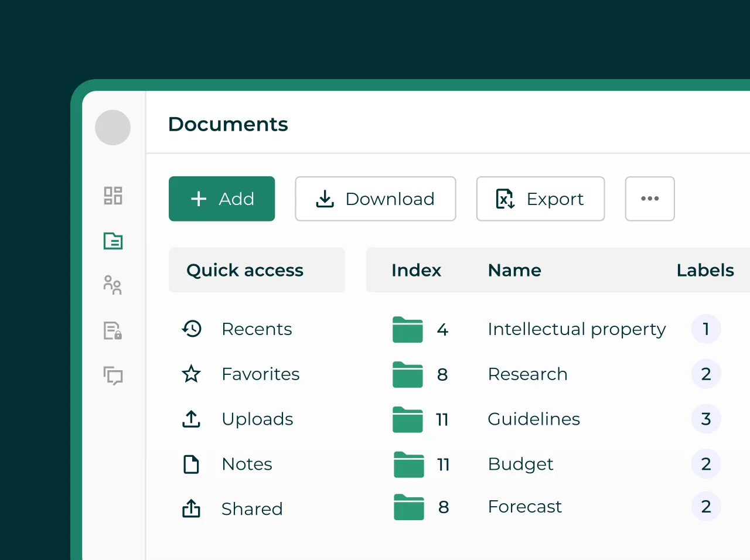Screen dimensions: 750x560
Task: Open the Intellectual property row
Action: pyautogui.click(x=577, y=329)
